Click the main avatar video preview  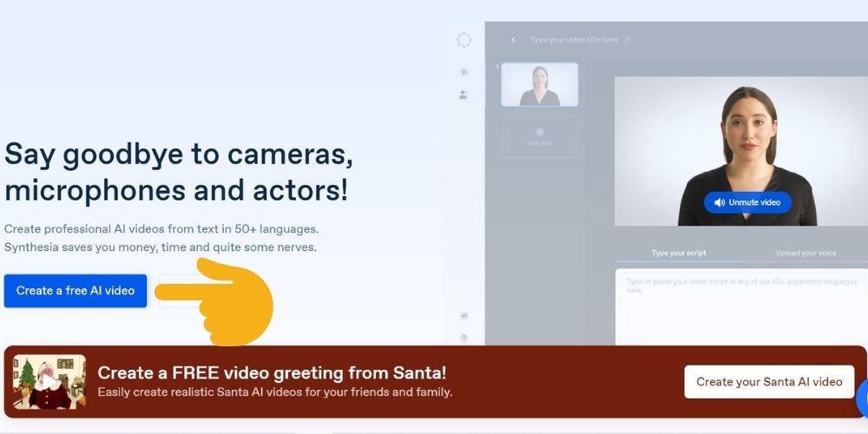coord(741,150)
